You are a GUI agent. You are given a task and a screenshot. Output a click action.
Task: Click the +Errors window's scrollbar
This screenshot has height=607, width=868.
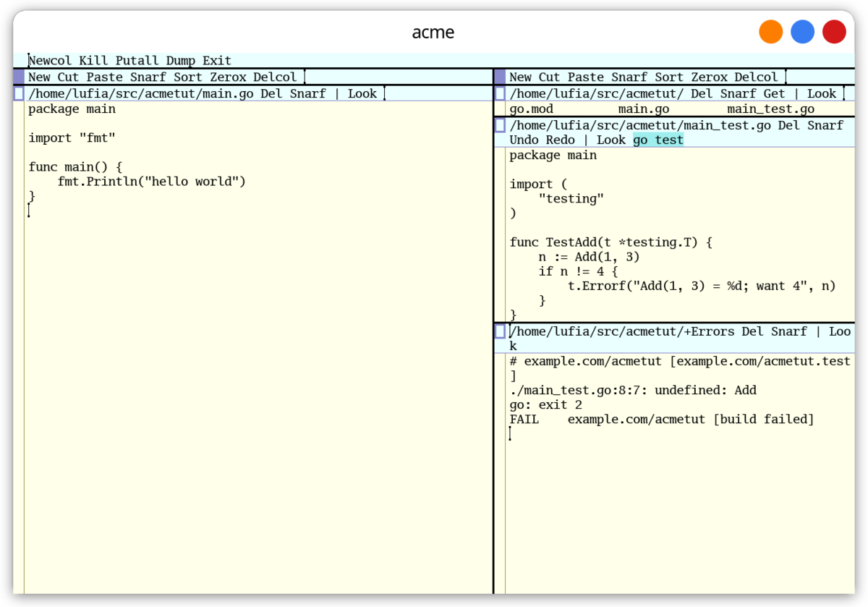pos(500,474)
